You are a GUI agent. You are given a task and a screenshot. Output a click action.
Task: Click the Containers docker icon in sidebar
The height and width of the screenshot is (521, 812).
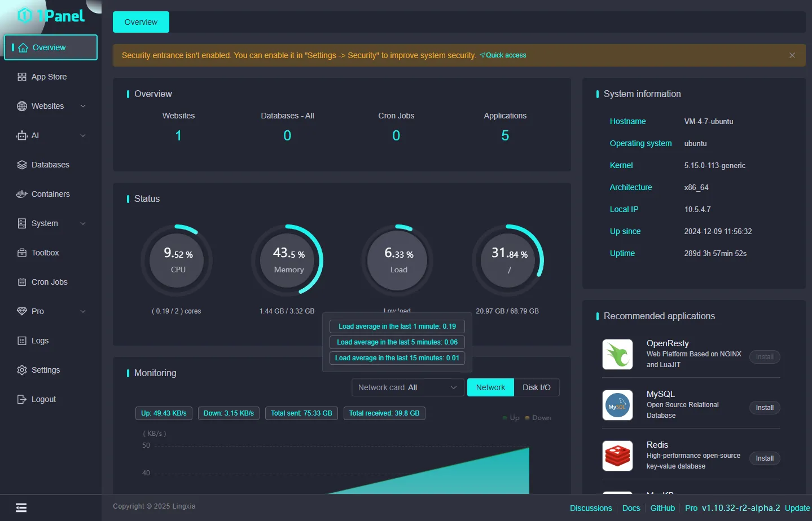click(22, 194)
